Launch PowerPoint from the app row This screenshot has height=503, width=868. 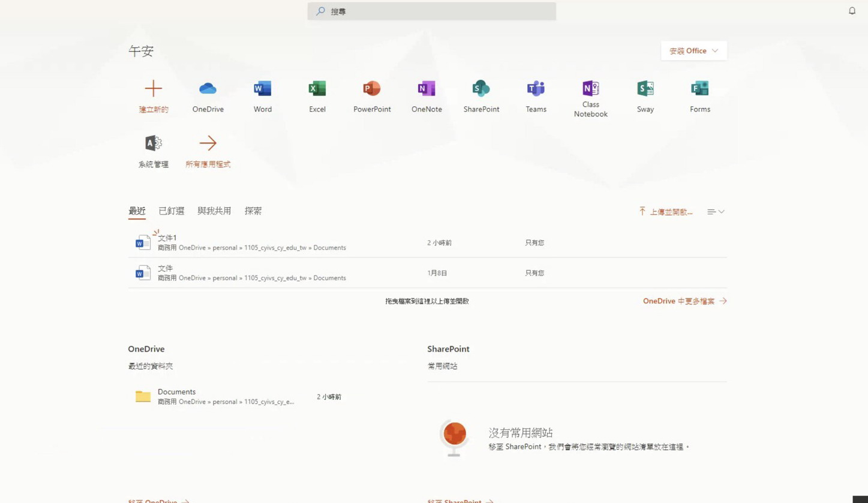click(x=372, y=89)
